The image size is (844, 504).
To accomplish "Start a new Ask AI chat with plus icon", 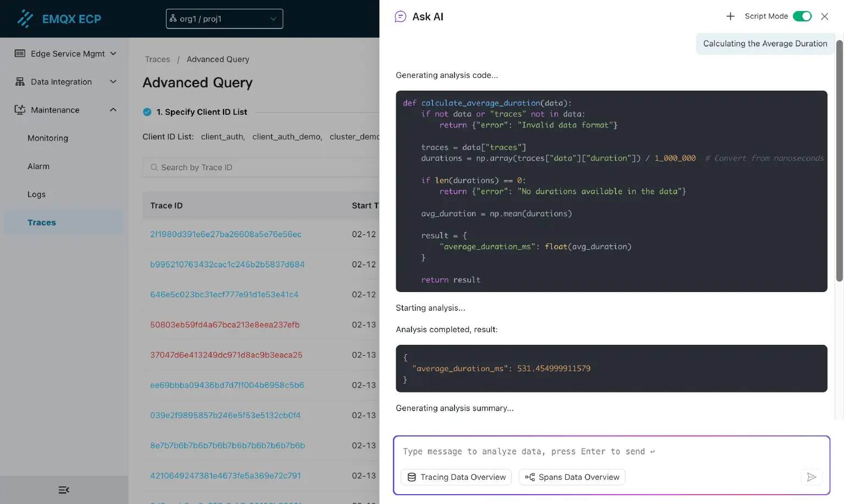I will [x=730, y=16].
